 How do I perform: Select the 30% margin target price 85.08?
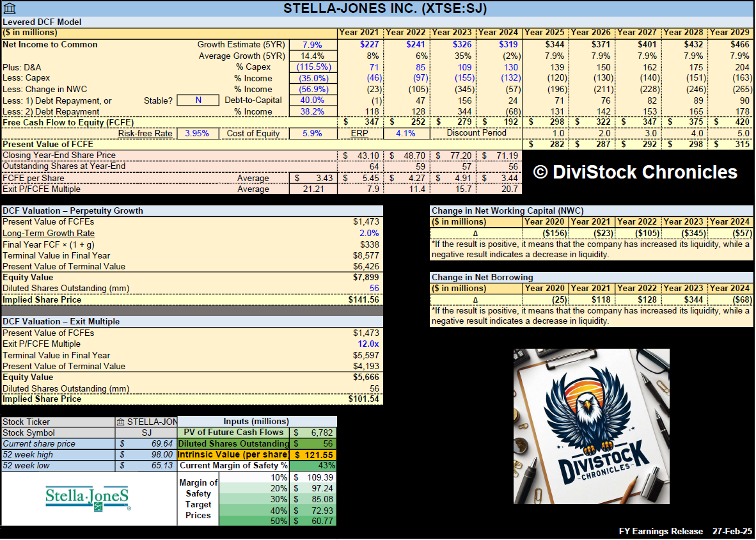click(x=313, y=499)
